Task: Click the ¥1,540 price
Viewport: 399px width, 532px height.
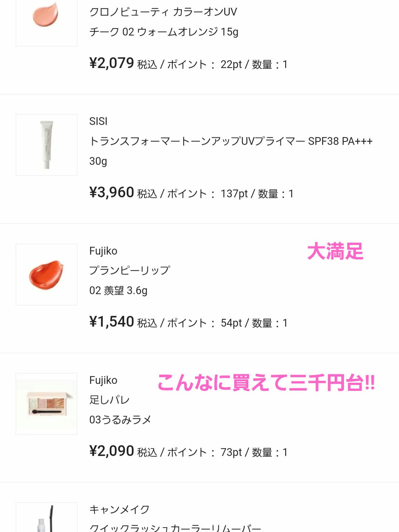Action: pyautogui.click(x=111, y=322)
